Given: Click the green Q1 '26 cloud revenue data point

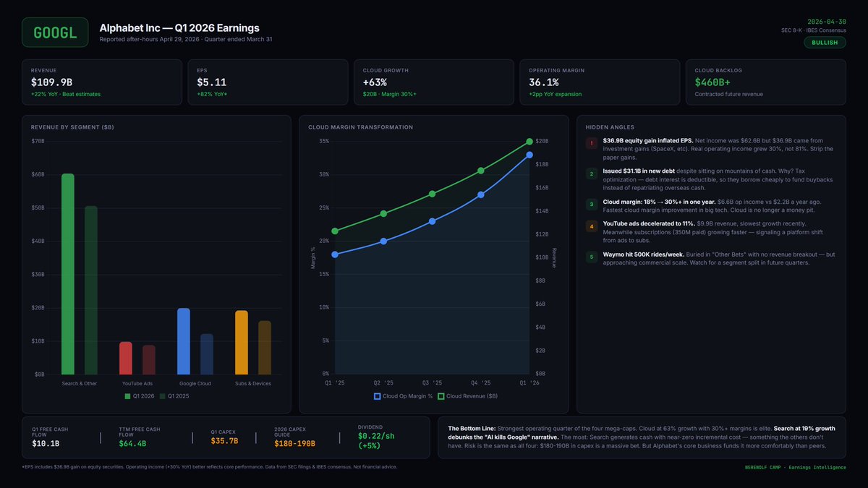Looking at the screenshot, I should click(x=529, y=142).
